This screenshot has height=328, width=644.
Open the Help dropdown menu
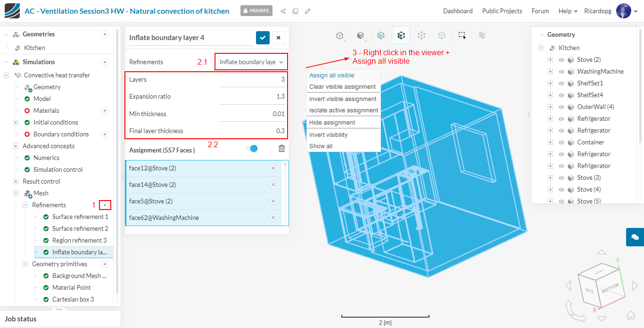(568, 11)
